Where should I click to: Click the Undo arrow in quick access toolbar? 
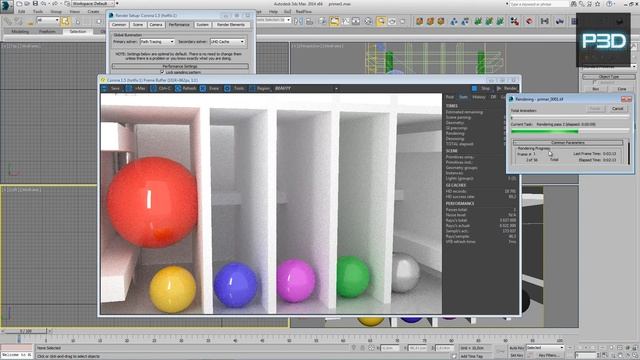point(43,4)
